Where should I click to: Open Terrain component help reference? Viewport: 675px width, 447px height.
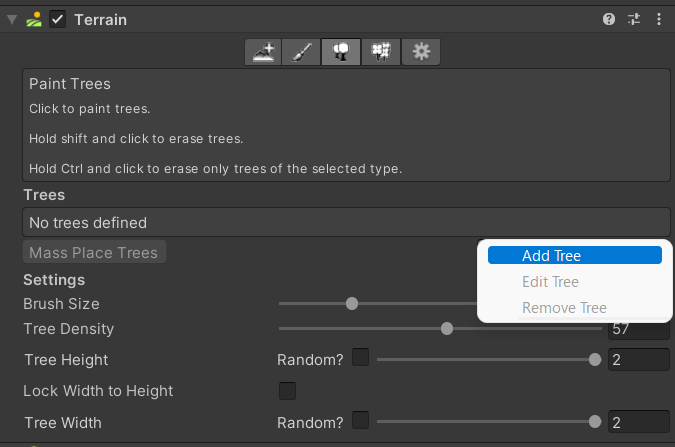pos(609,19)
